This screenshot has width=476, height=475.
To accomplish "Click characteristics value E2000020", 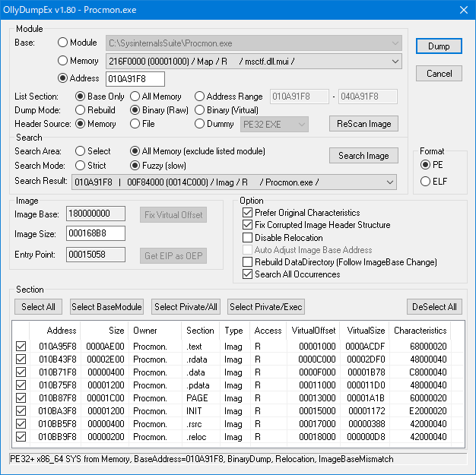I will [428, 411].
